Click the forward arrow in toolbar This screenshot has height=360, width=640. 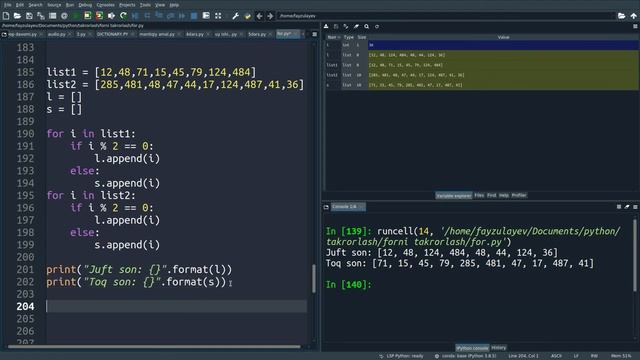[270, 16]
